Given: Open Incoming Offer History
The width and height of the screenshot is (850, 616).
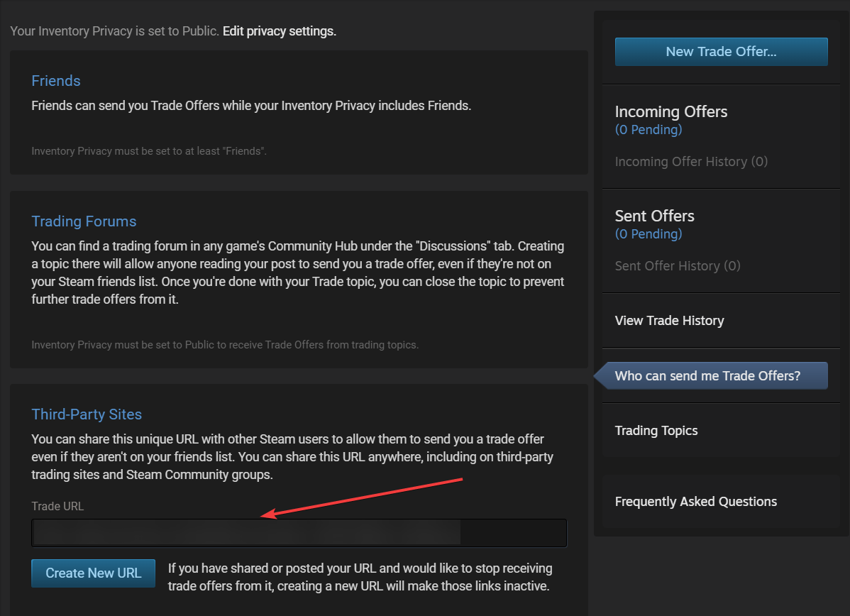Looking at the screenshot, I should click(x=691, y=162).
